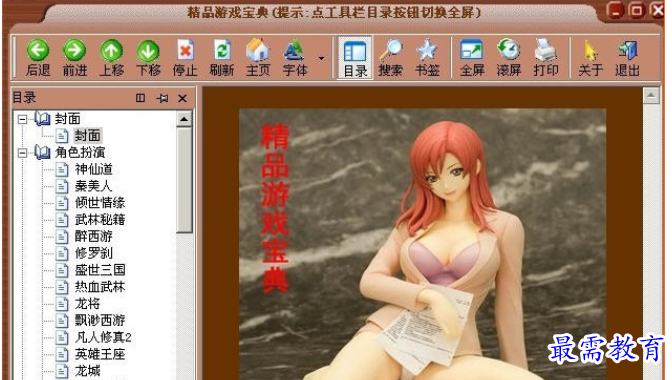
Task: Click the tree panel scrollbar thumb
Action: [184, 180]
